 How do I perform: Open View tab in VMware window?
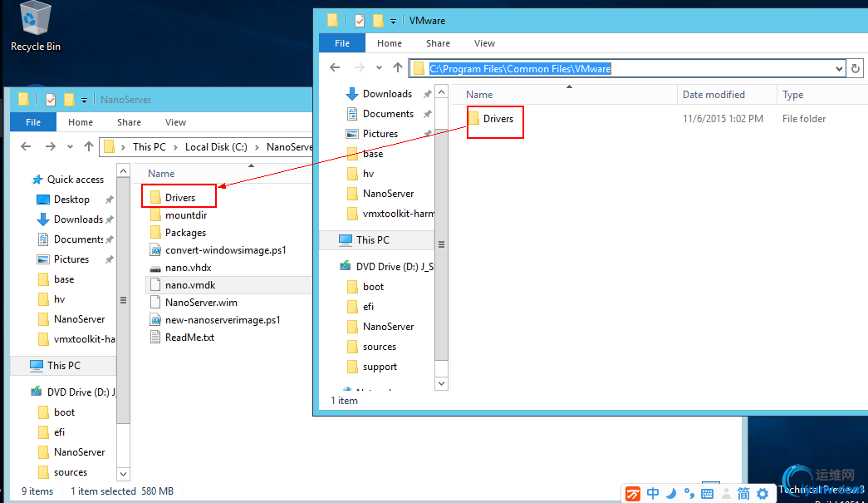[x=484, y=43]
